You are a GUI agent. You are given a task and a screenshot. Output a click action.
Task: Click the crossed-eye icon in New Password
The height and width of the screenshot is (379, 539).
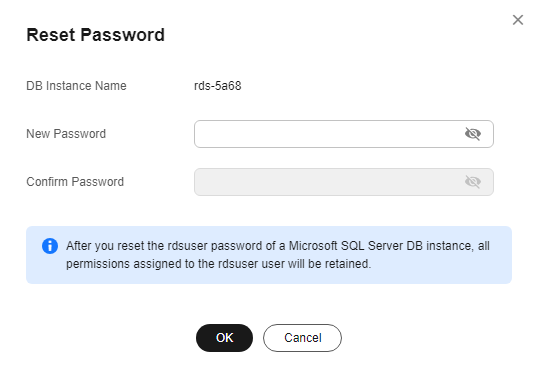tap(473, 134)
